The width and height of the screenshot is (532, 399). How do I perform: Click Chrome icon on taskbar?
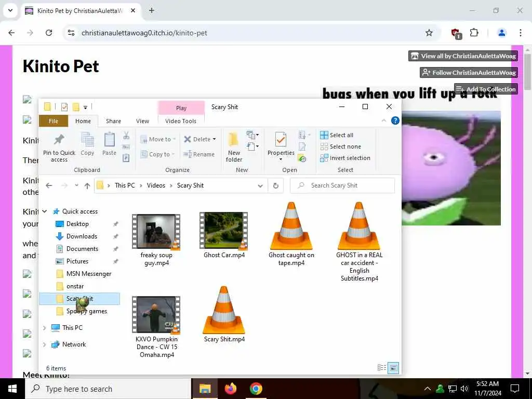pyautogui.click(x=256, y=389)
